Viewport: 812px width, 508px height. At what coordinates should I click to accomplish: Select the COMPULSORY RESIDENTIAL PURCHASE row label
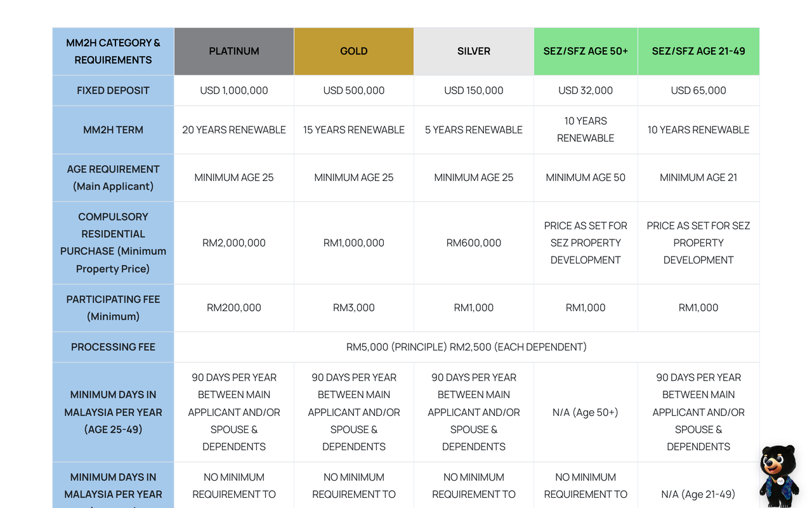114,243
